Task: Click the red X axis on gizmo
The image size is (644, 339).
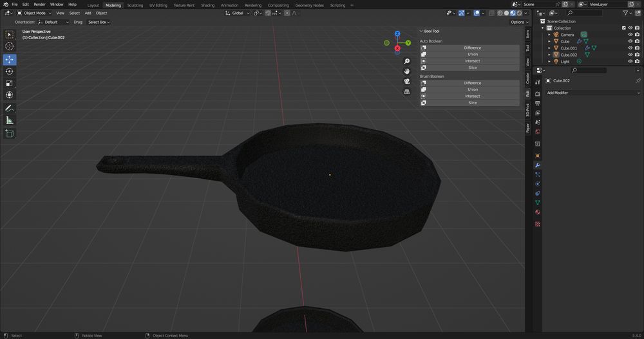Action: click(397, 48)
